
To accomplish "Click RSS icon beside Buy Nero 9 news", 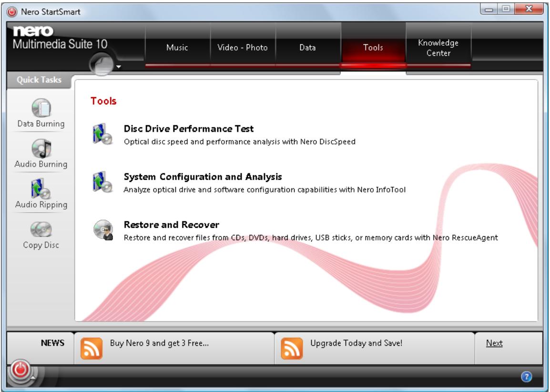I will coord(92,349).
